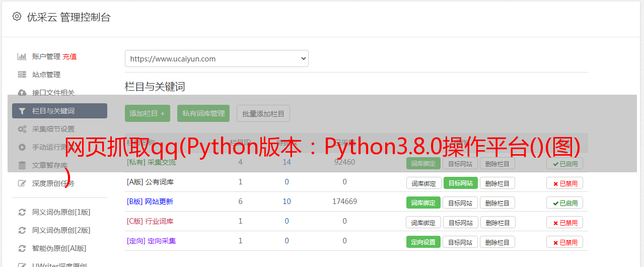Click 词库绑定 for 行业词库 row
The image size is (644, 267).
point(423,222)
